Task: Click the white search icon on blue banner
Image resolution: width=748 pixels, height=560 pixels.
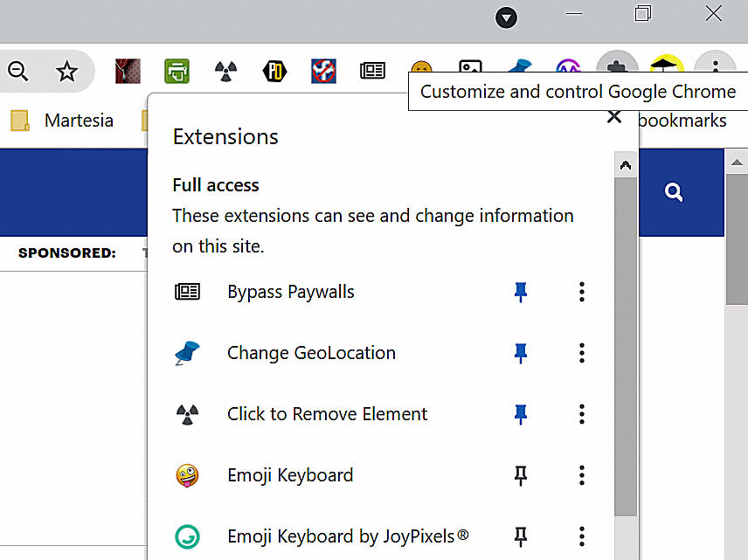Action: [674, 192]
